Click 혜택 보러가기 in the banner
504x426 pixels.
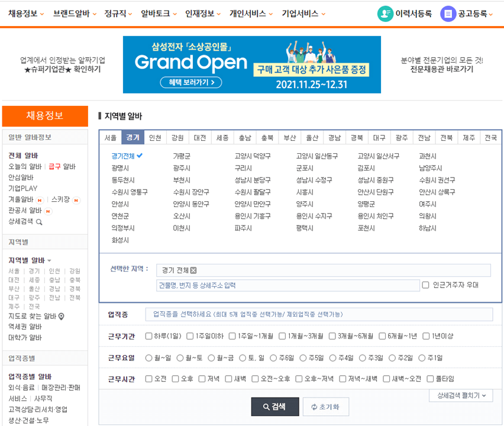coord(191,82)
